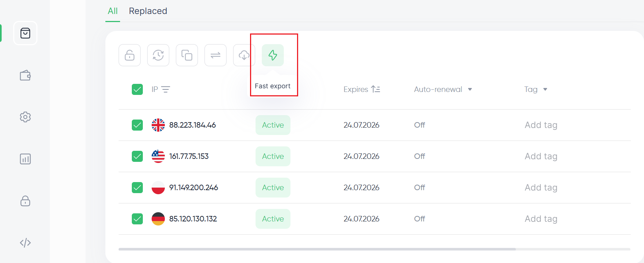This screenshot has height=263, width=644.
Task: Click Active status of 161.77.75.153
Action: pyautogui.click(x=273, y=156)
